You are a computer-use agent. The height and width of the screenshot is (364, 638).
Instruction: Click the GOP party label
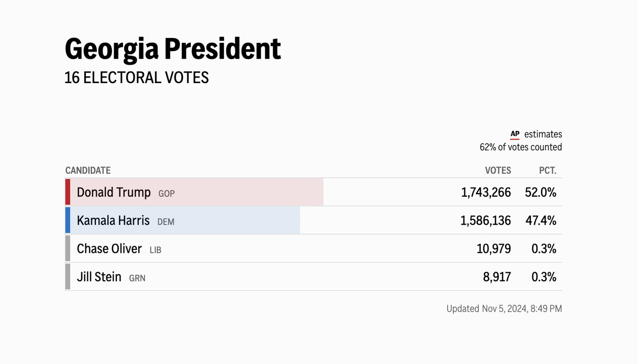click(166, 194)
